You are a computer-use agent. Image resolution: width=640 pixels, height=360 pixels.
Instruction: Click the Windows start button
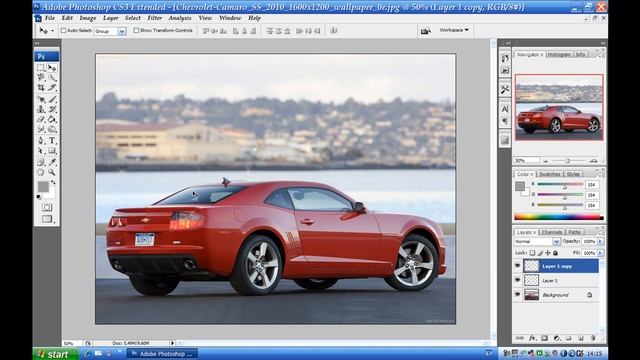click(56, 354)
